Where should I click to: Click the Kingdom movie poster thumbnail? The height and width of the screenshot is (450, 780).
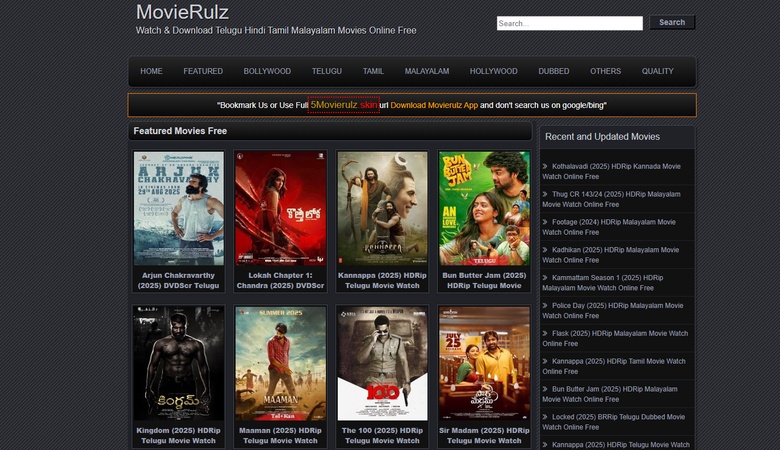pyautogui.click(x=179, y=363)
